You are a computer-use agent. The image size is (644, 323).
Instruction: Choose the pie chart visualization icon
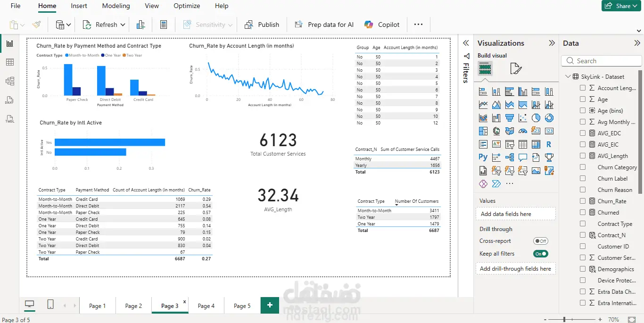[x=536, y=118]
